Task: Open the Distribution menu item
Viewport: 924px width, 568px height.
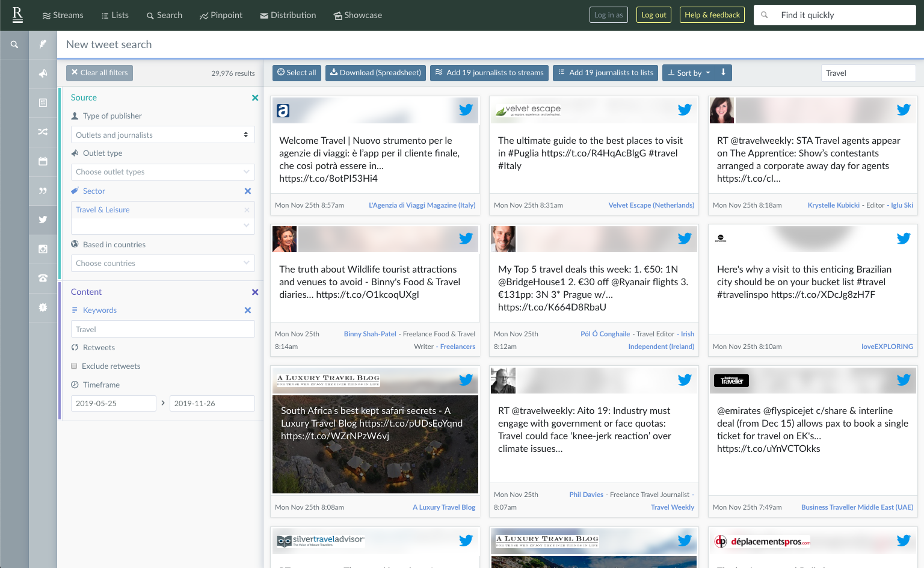Action: pyautogui.click(x=288, y=15)
